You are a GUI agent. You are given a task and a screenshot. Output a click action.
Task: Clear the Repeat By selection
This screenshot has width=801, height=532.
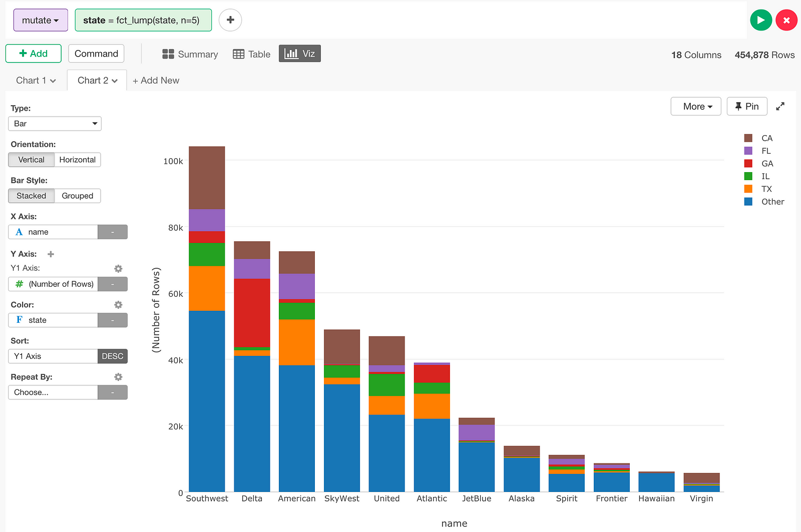[x=113, y=392]
